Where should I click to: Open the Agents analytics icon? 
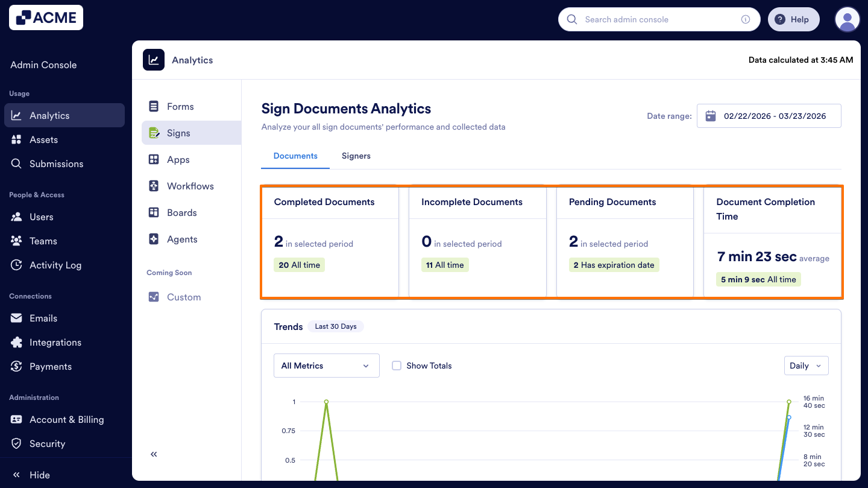(x=155, y=239)
